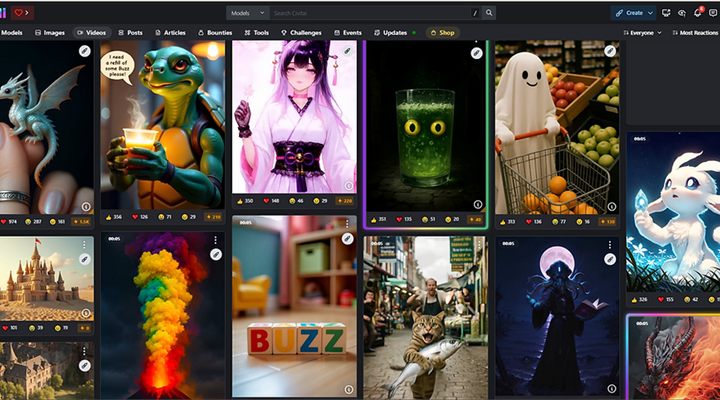Open the Everyone filter dropdown
This screenshot has width=720, height=400.
click(x=642, y=33)
